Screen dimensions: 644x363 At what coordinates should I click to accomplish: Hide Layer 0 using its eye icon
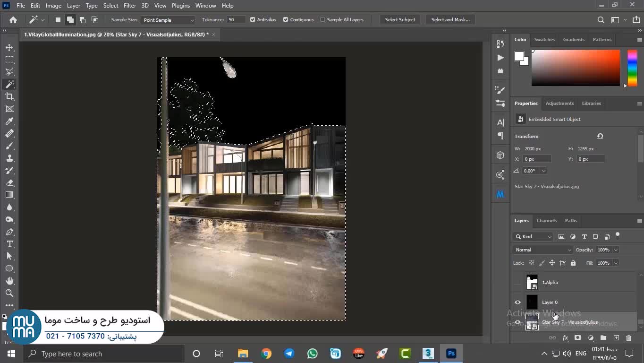tap(518, 302)
